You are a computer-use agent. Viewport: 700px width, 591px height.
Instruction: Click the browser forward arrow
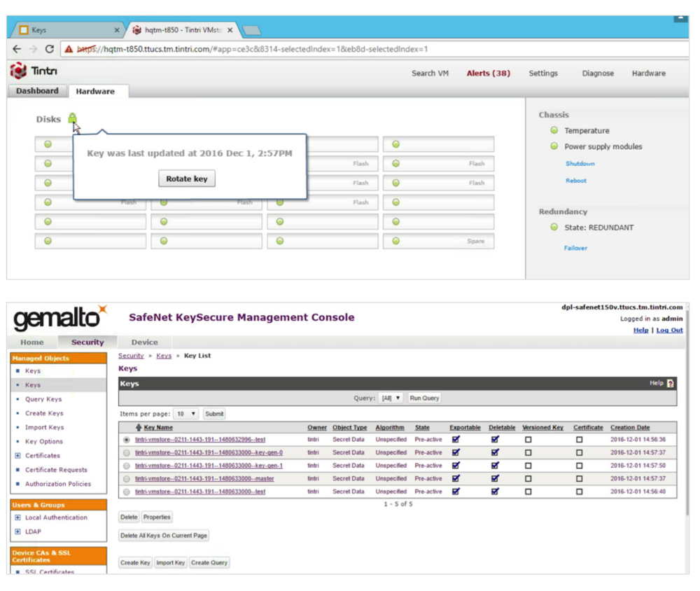pyautogui.click(x=33, y=49)
